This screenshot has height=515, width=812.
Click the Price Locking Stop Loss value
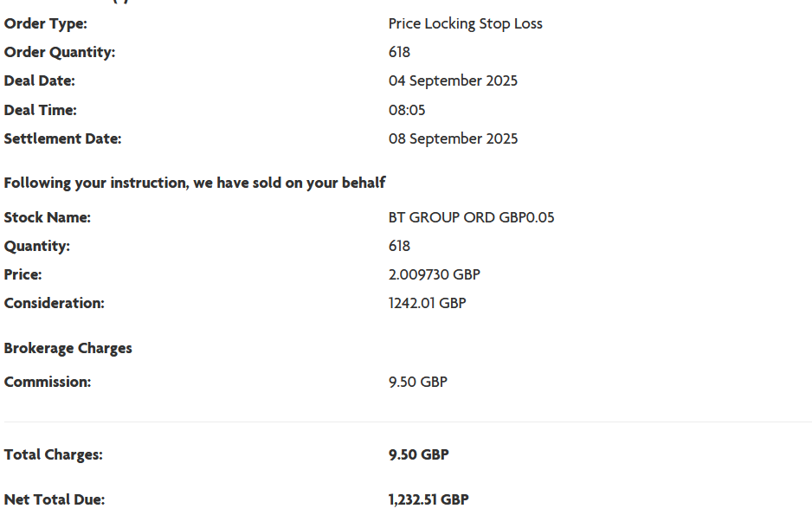(x=465, y=23)
